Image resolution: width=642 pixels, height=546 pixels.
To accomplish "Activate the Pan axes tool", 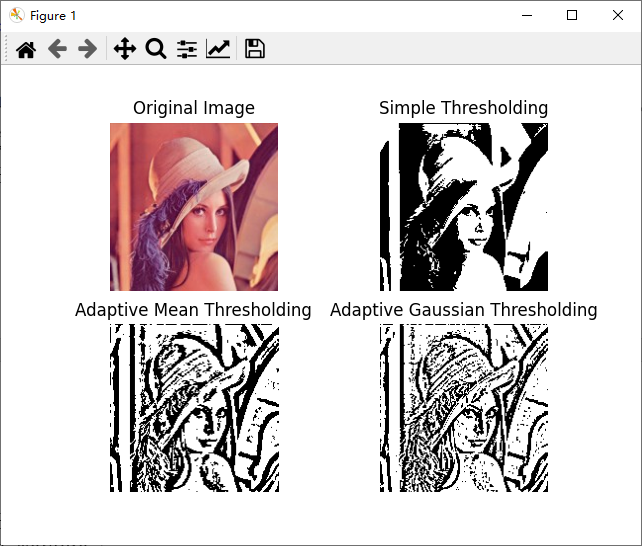I will (x=125, y=49).
